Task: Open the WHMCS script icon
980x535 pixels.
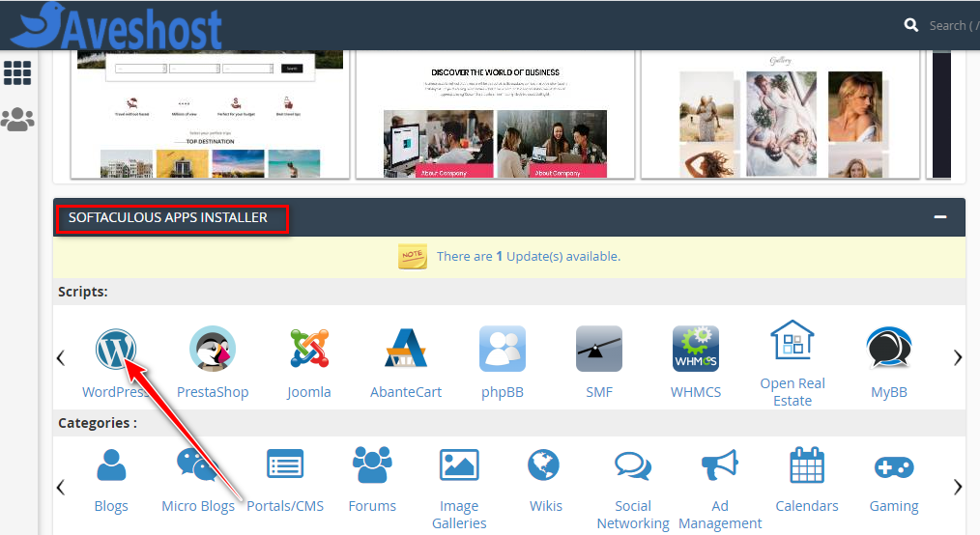Action: [696, 349]
